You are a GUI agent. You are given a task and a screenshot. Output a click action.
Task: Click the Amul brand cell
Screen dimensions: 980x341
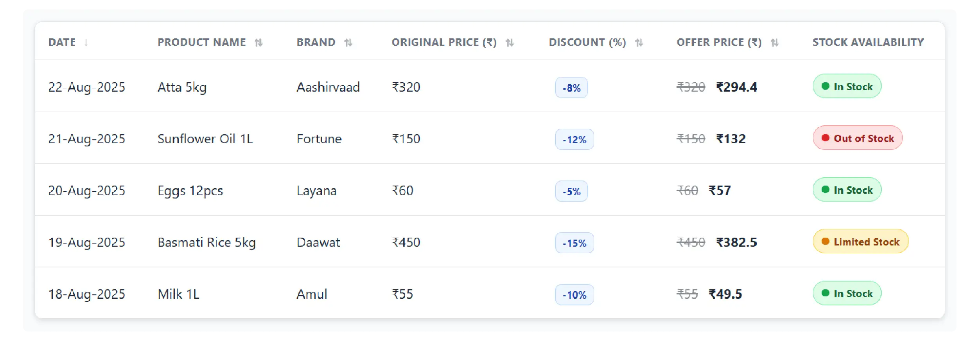point(312,294)
